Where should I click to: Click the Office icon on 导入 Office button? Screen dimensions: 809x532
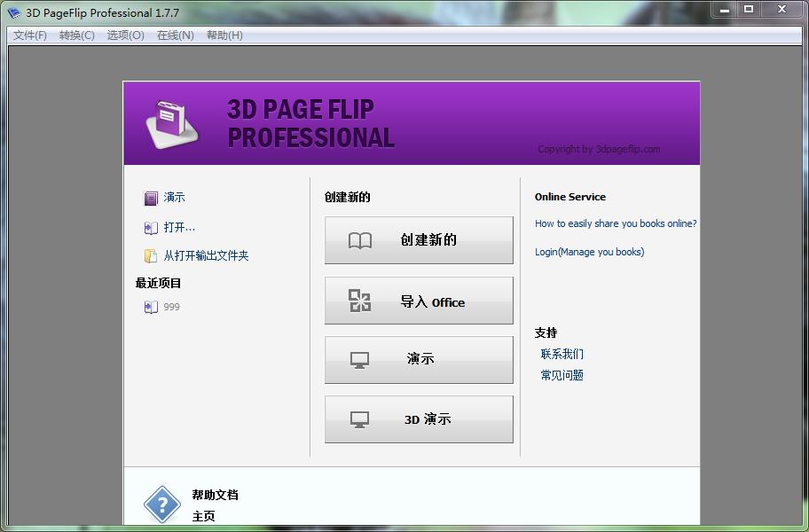[x=359, y=301]
